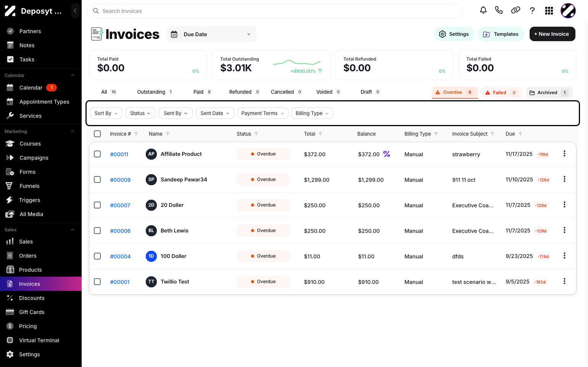Click the Total Outstanding card
Screen dimensions: 588x367
(x=271, y=65)
